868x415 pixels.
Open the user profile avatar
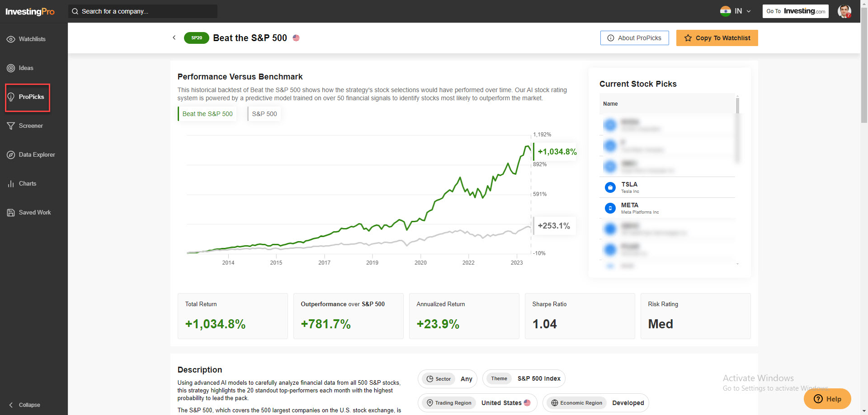click(844, 11)
